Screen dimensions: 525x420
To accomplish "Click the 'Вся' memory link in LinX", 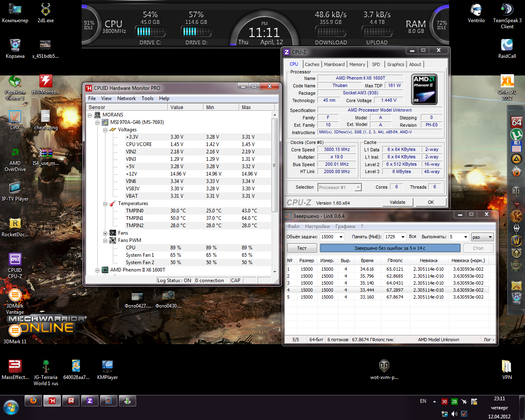I will [413, 237].
